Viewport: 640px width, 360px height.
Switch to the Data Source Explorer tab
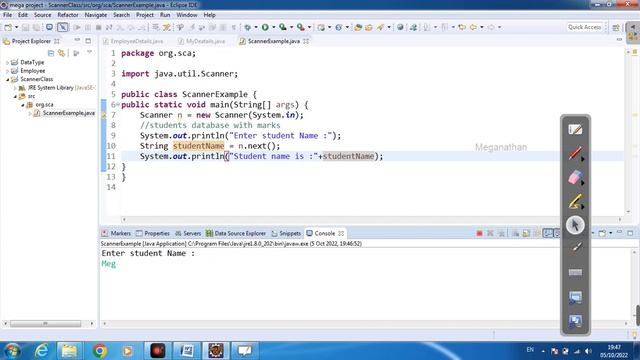pos(236,233)
